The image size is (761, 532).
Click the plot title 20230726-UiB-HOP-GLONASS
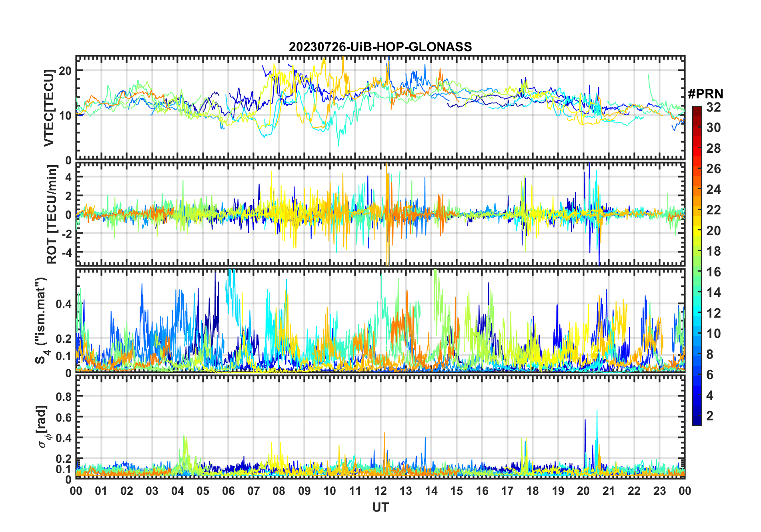coord(380,47)
